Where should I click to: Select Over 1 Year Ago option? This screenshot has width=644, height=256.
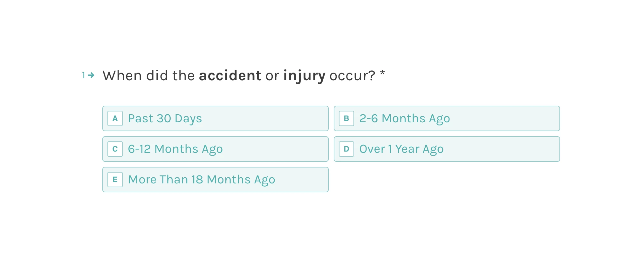[x=447, y=149]
